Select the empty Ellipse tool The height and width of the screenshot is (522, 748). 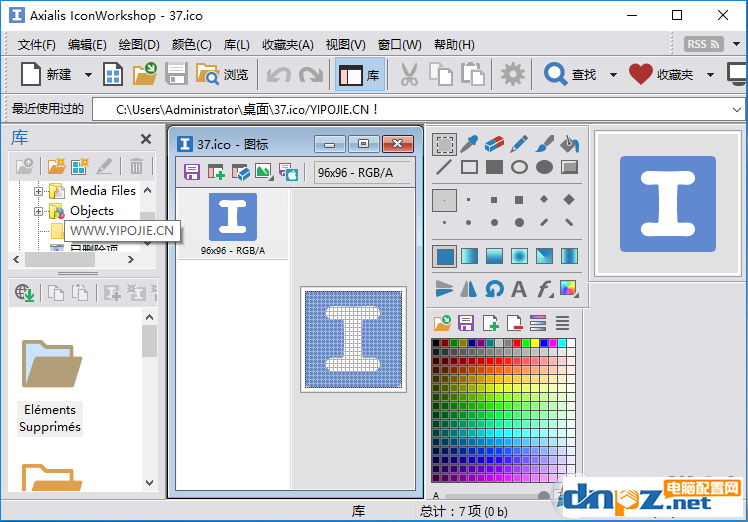519,167
